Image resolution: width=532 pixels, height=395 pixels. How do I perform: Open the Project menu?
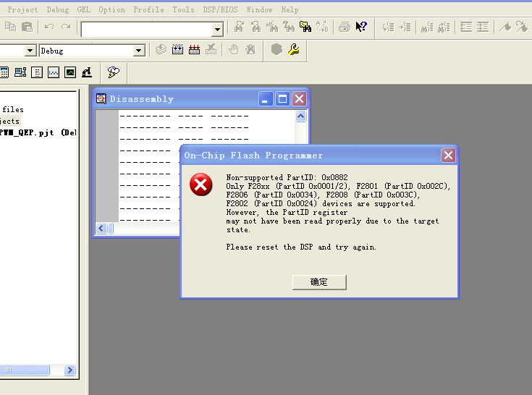tap(22, 10)
